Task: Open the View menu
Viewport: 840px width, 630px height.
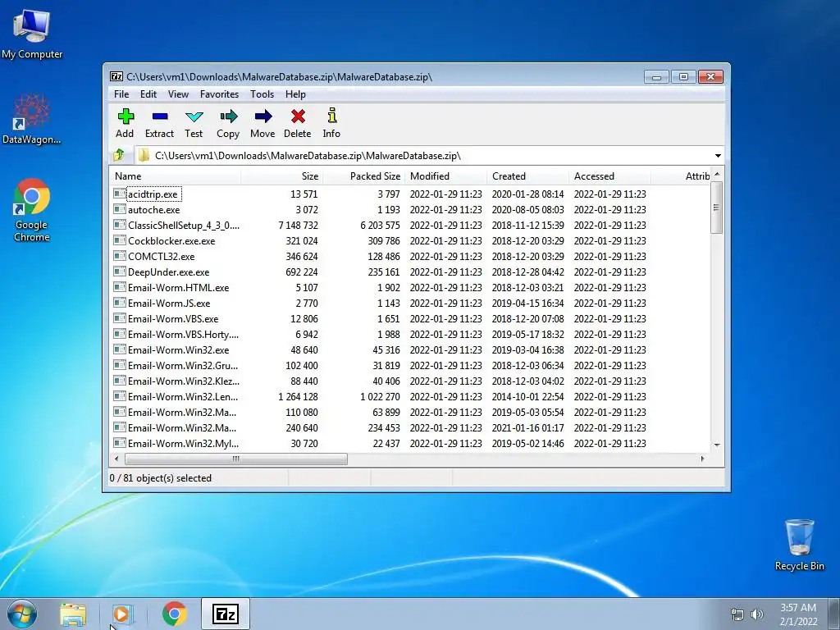Action: tap(178, 94)
